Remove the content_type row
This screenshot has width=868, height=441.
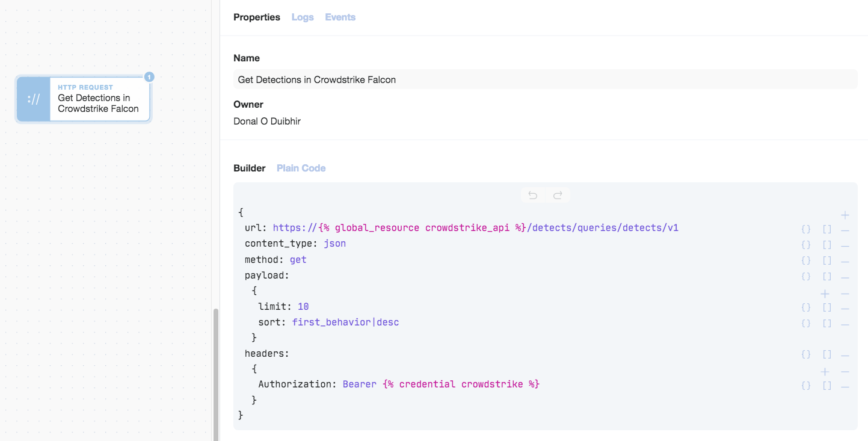point(845,245)
